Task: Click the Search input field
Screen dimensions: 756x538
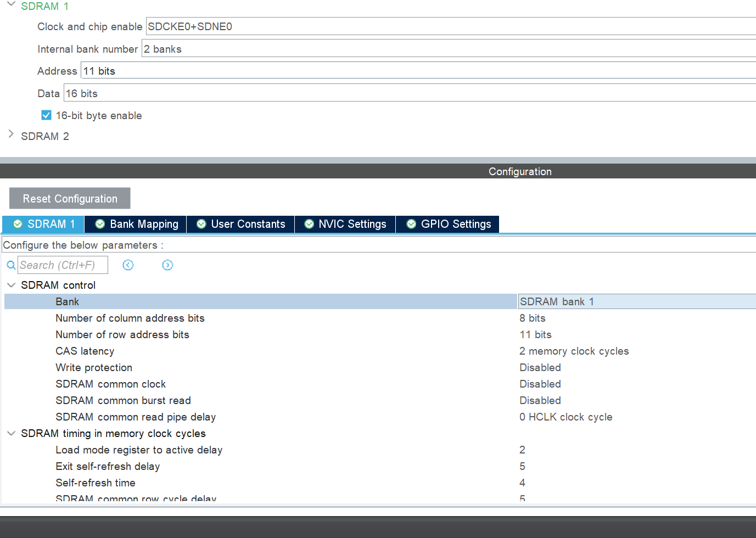Action: tap(62, 265)
